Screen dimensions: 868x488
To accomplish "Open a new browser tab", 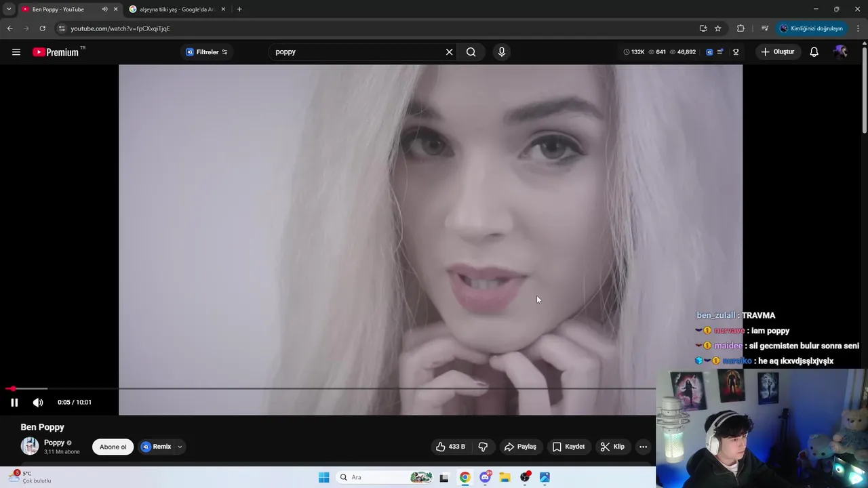I will pyautogui.click(x=239, y=9).
